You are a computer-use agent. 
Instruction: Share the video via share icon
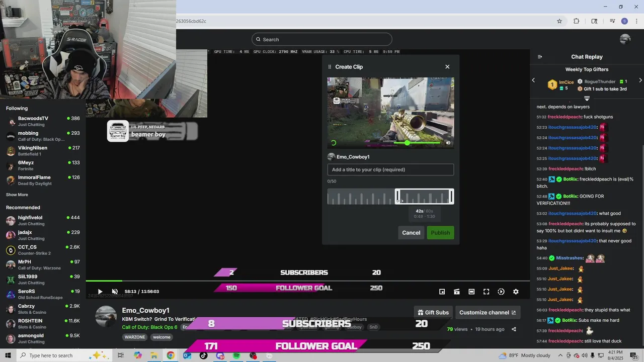click(x=514, y=329)
